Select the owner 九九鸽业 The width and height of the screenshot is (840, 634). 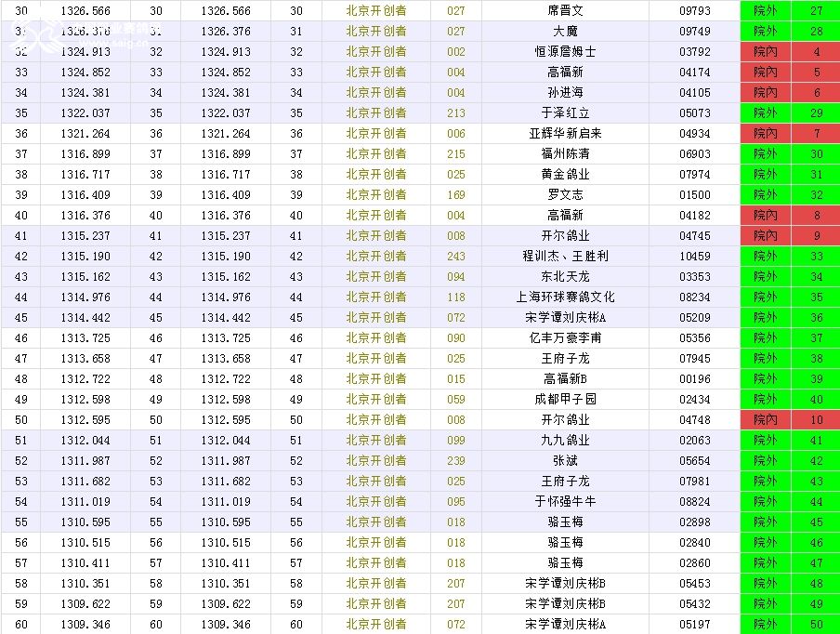[565, 441]
